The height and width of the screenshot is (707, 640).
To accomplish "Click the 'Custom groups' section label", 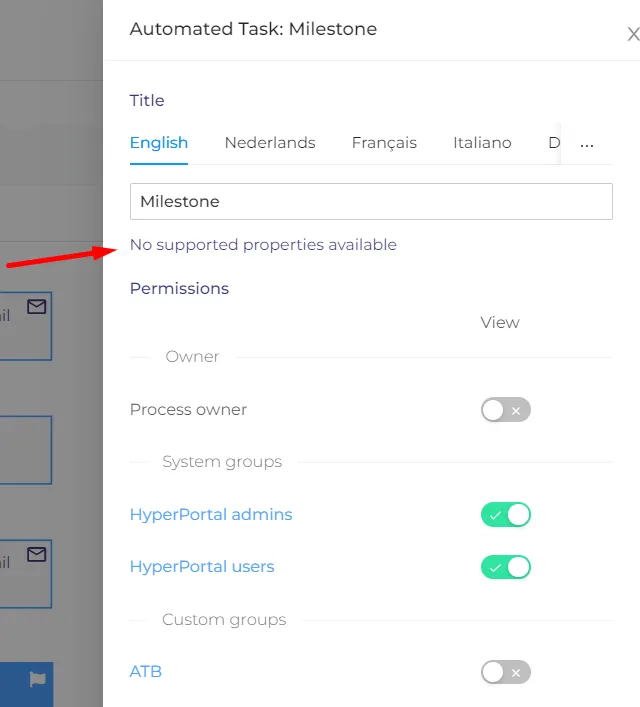I will point(224,620).
